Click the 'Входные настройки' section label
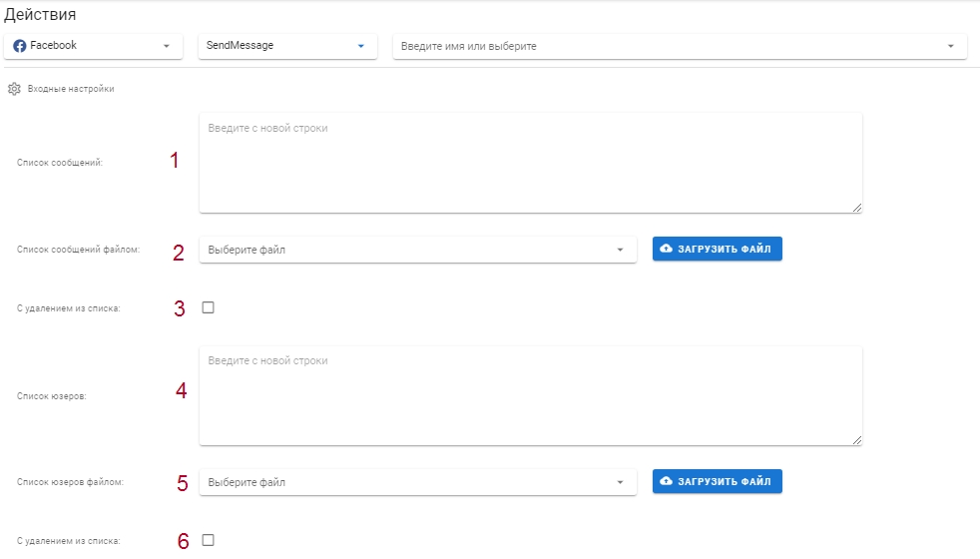The height and width of the screenshot is (559, 980). pyautogui.click(x=71, y=89)
